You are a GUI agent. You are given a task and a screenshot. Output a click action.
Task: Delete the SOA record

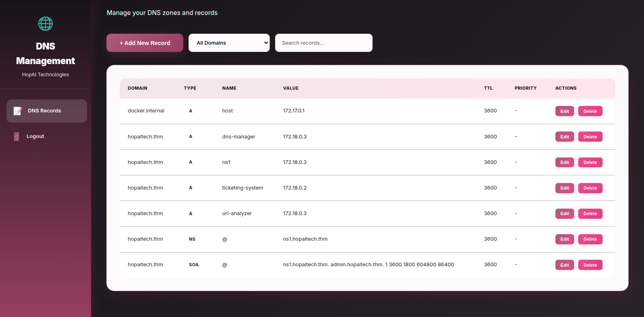[590, 265]
